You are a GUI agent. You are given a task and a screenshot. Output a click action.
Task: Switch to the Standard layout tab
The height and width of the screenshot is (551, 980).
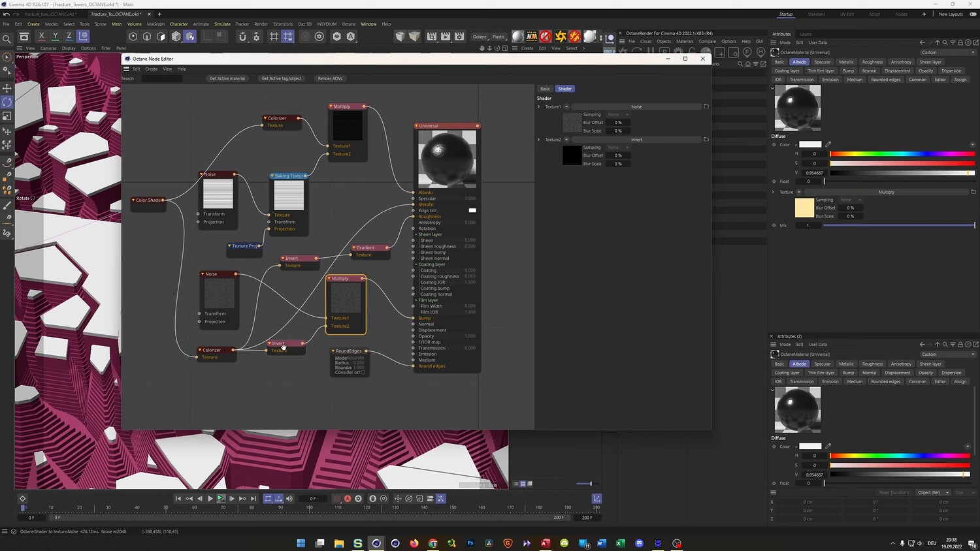tap(816, 14)
